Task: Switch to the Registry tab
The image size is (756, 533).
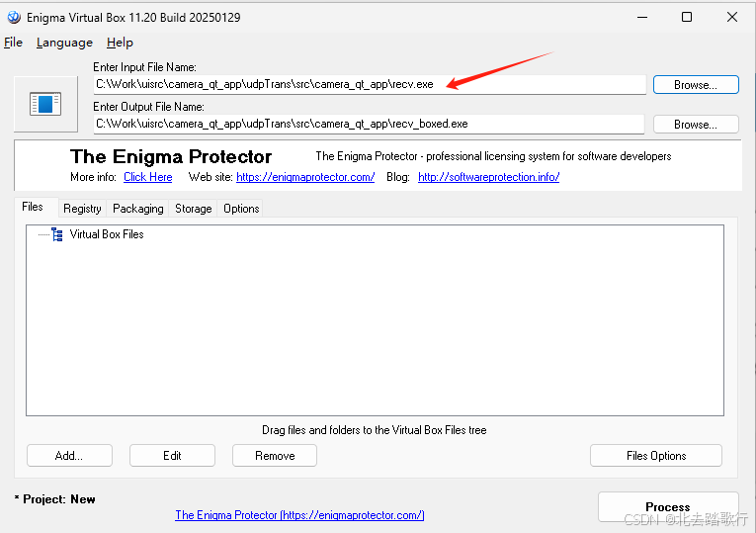Action: pyautogui.click(x=82, y=209)
